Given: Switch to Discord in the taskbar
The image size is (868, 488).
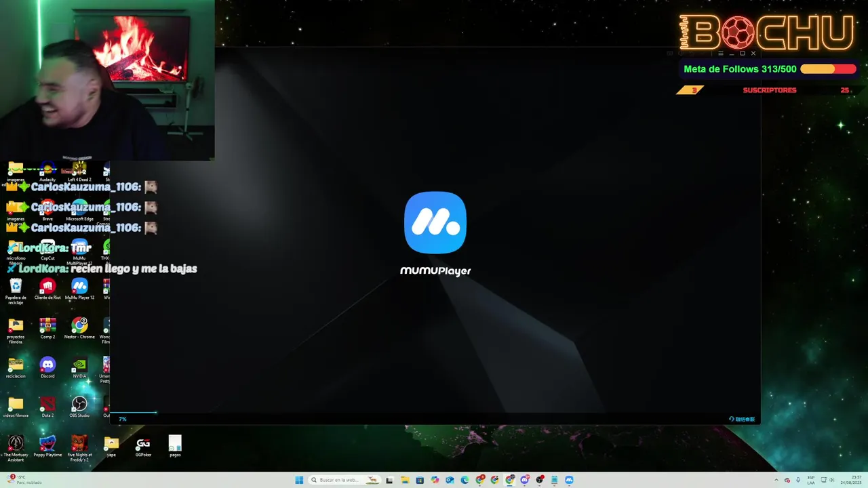Looking at the screenshot, I should 525,480.
